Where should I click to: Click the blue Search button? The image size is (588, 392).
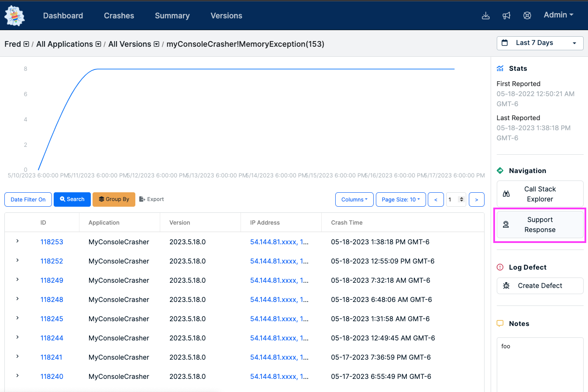(72, 199)
